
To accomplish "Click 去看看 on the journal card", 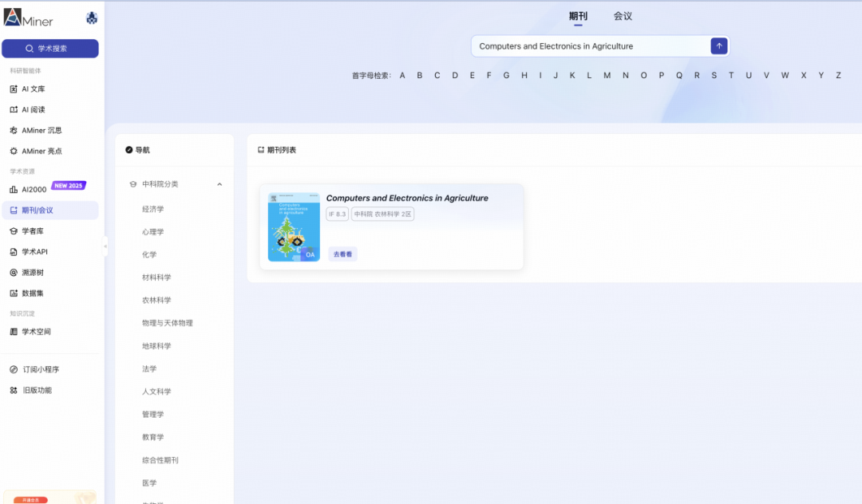I will (x=342, y=253).
